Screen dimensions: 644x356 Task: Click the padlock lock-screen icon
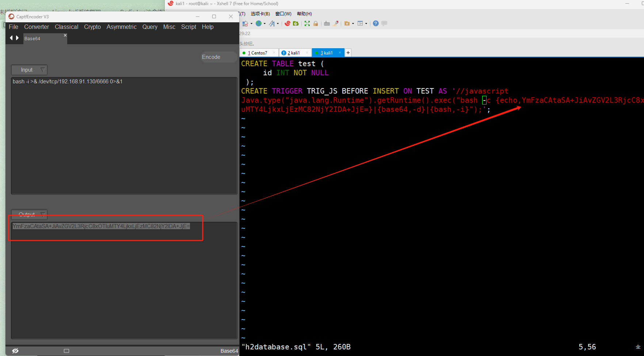click(316, 23)
